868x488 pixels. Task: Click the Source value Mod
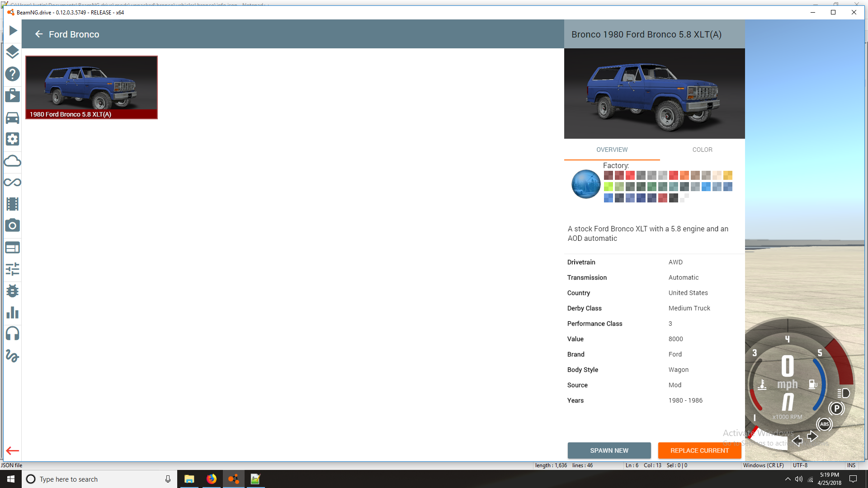click(x=675, y=385)
